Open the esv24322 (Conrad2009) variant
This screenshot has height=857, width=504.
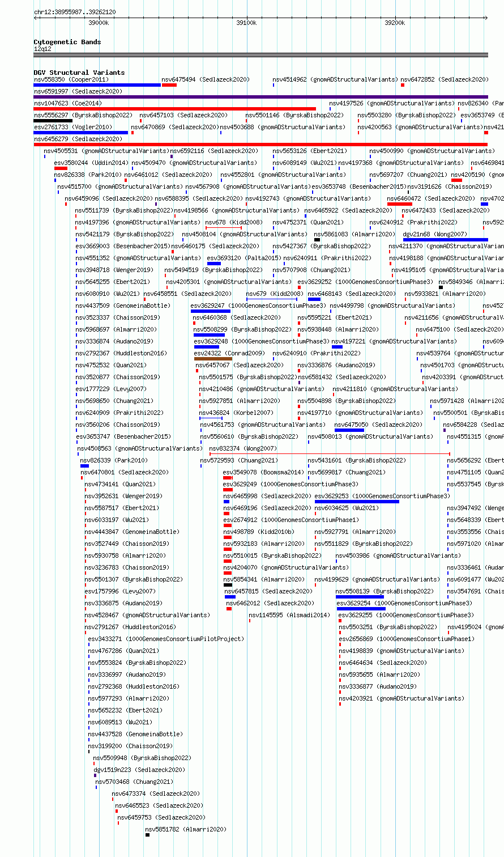point(229,354)
